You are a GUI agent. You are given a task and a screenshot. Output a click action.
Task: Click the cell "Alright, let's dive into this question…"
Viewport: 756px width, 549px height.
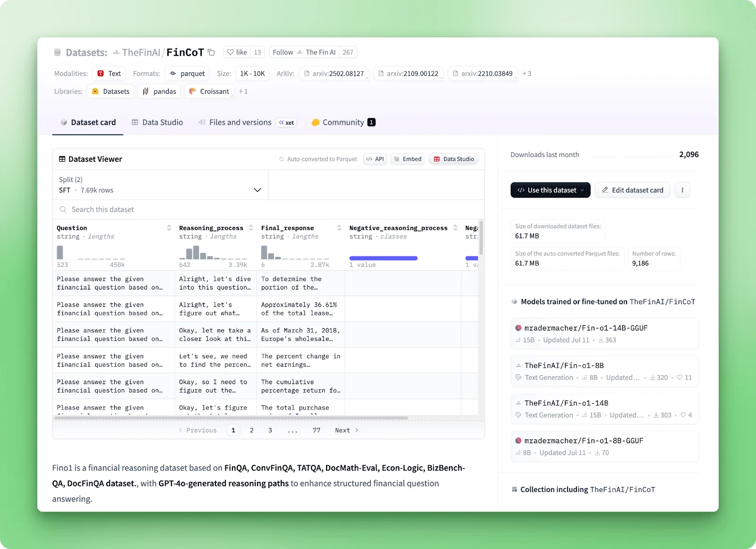pyautogui.click(x=216, y=283)
